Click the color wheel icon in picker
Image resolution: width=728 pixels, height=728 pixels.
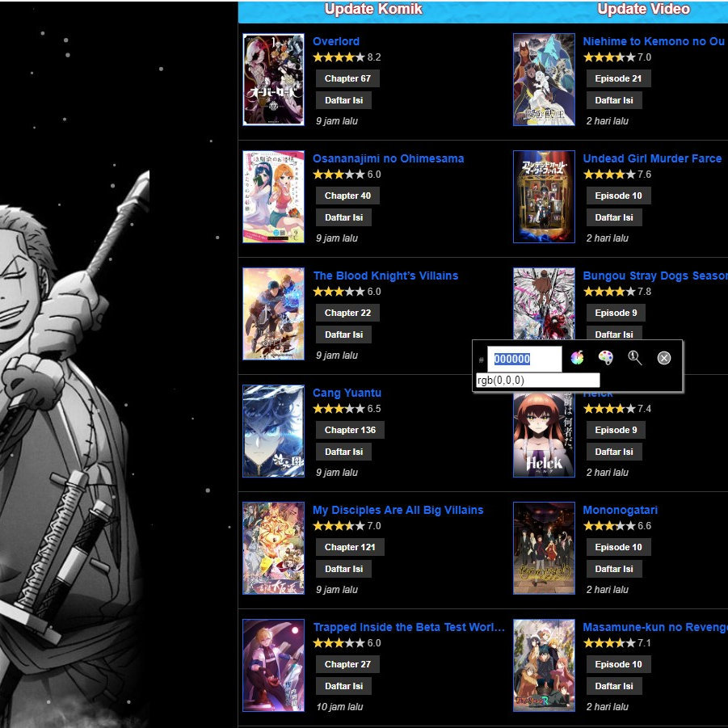click(577, 358)
